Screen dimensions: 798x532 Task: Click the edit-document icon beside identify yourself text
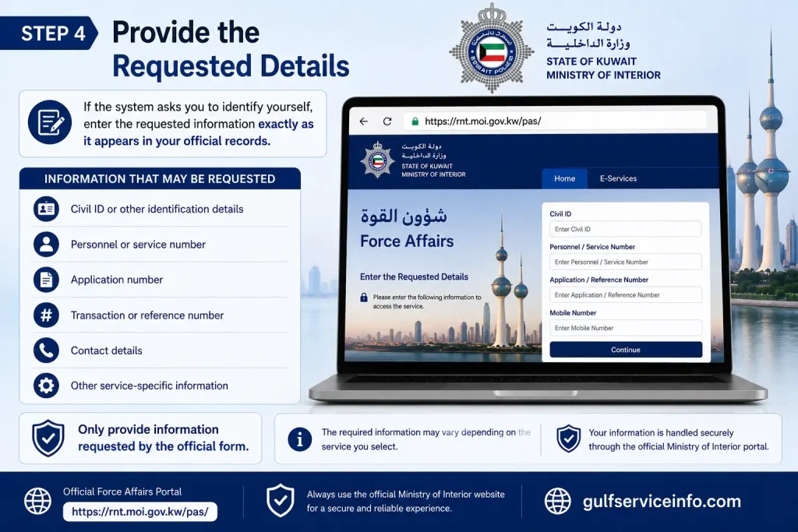[x=50, y=122]
